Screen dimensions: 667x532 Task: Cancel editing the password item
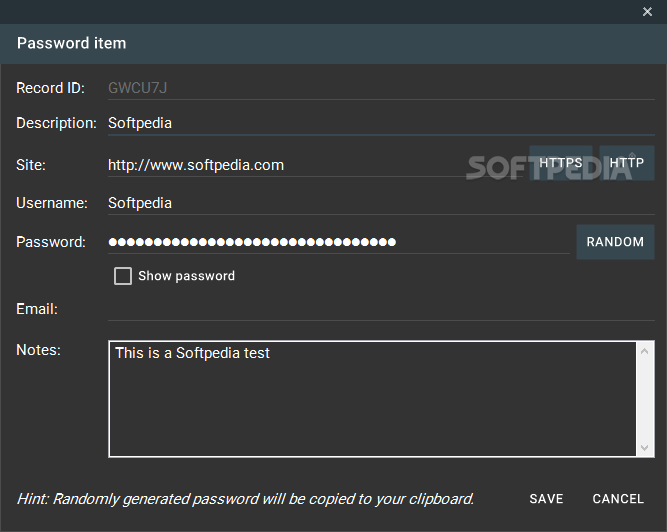(x=618, y=499)
